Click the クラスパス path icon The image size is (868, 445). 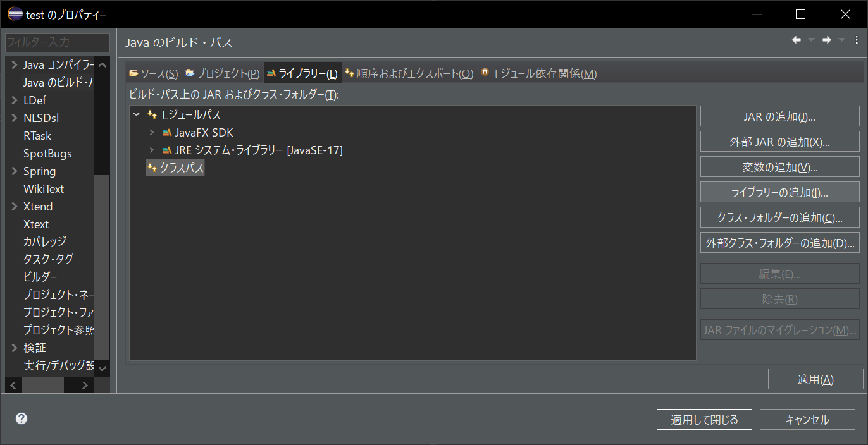coord(152,167)
